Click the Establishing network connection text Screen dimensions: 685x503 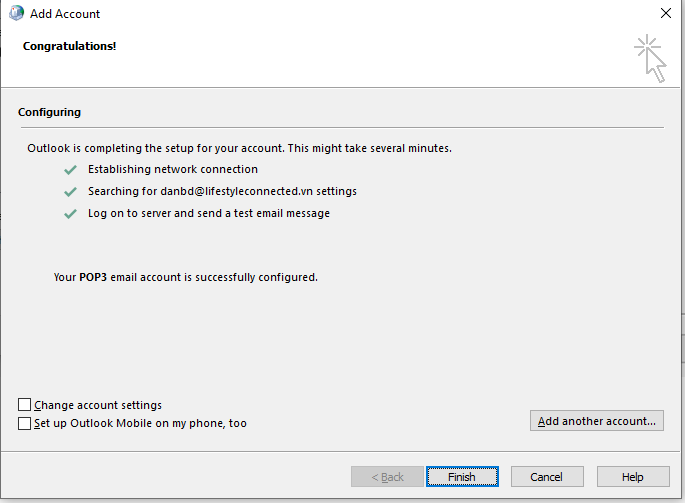173,170
